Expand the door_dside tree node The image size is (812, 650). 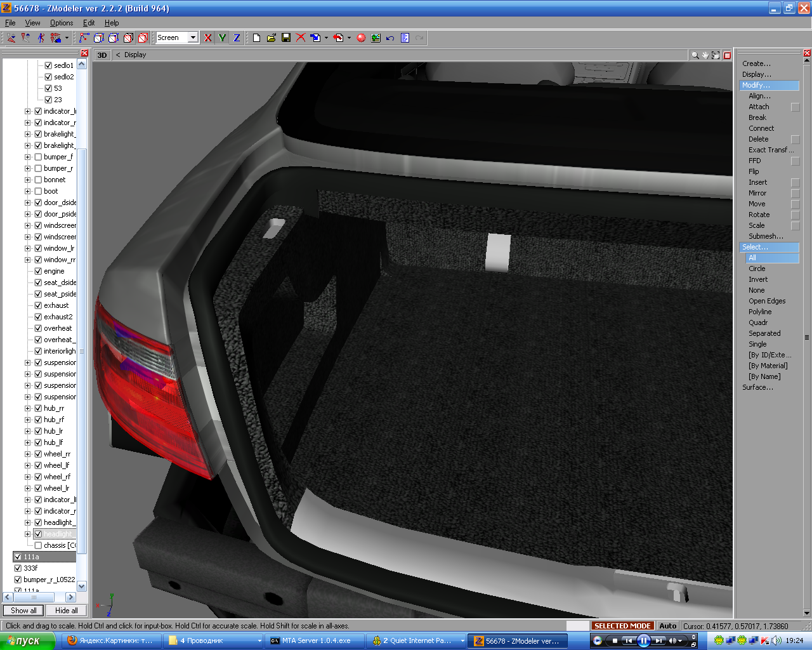(27, 202)
